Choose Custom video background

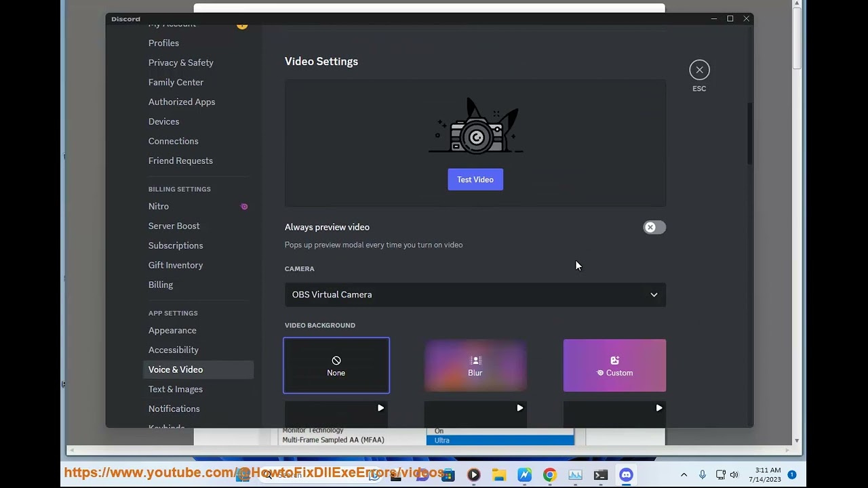614,365
